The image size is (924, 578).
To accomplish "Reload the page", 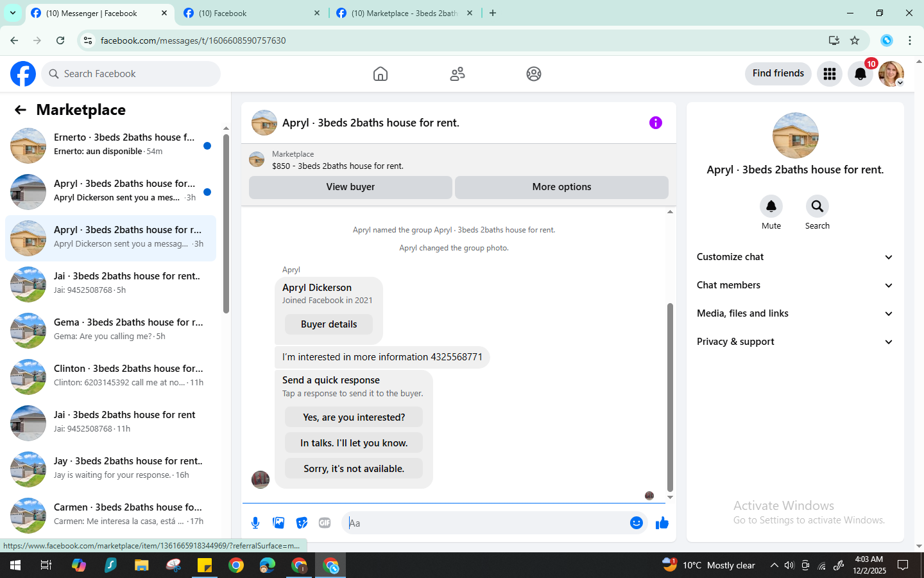I will pos(60,40).
